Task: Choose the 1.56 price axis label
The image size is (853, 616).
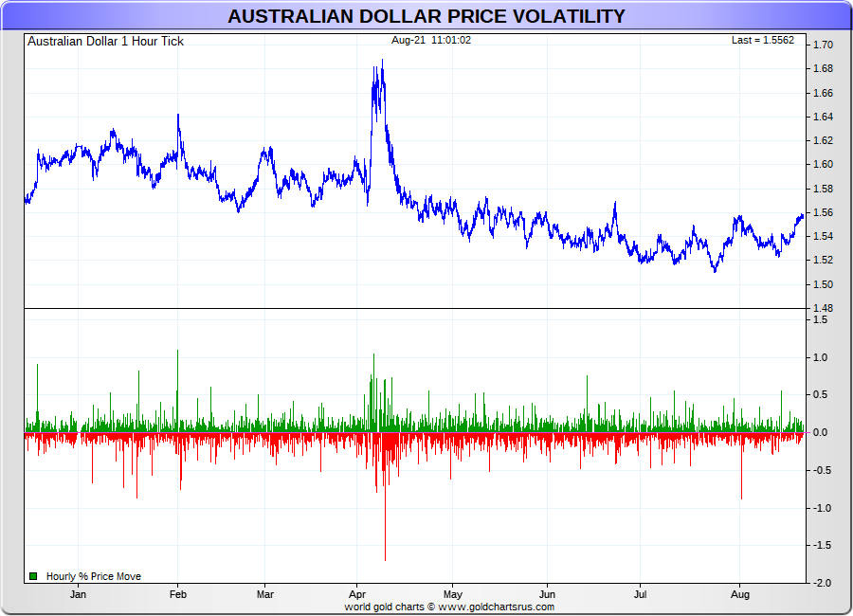Action: (x=823, y=213)
